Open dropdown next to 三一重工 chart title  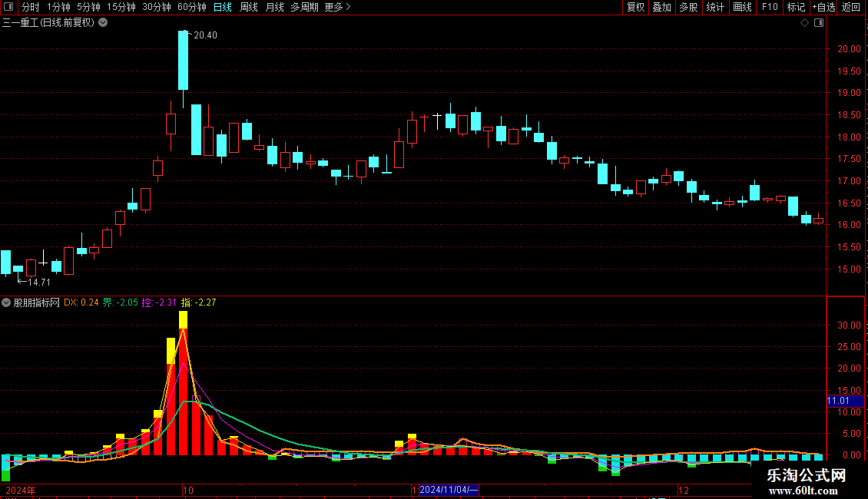click(103, 23)
